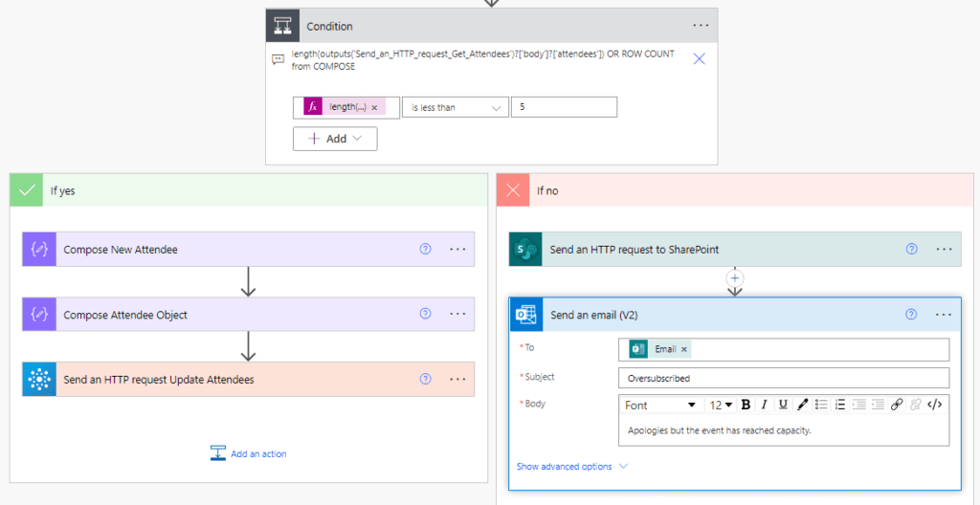Click the condition value field containing 5
Image resolution: width=980 pixels, height=505 pixels.
pyautogui.click(x=564, y=107)
